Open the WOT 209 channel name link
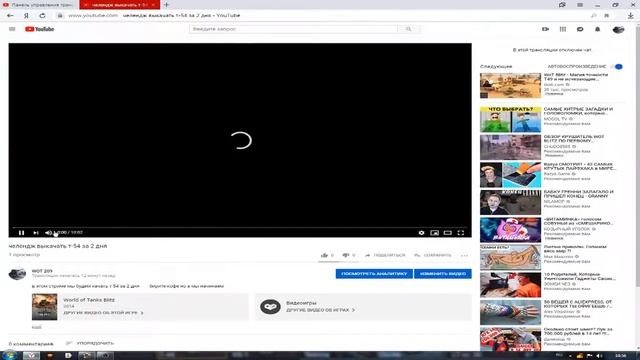Image resolution: width=640 pixels, height=360 pixels. point(42,271)
